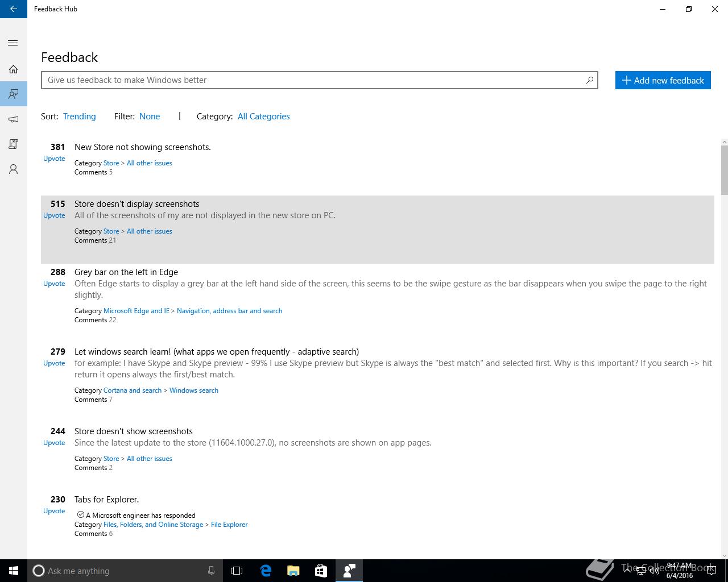Click Store category link under 381-vote item
This screenshot has height=582, width=728.
[x=111, y=163]
